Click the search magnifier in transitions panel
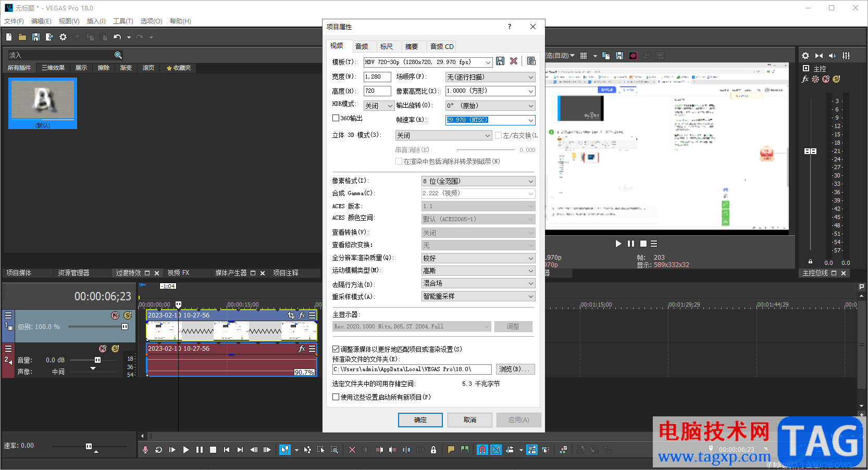868x470 pixels. pyautogui.click(x=118, y=55)
